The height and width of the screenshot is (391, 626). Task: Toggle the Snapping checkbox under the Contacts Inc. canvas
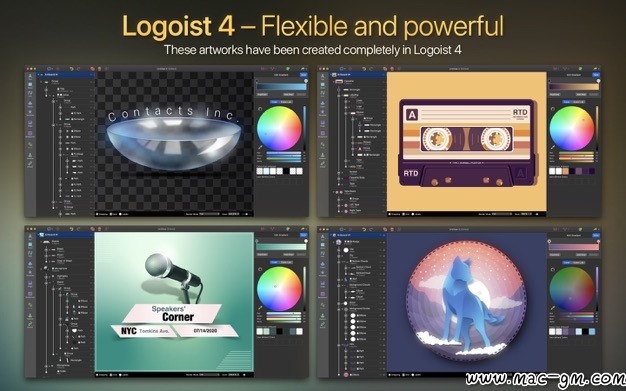pos(97,214)
